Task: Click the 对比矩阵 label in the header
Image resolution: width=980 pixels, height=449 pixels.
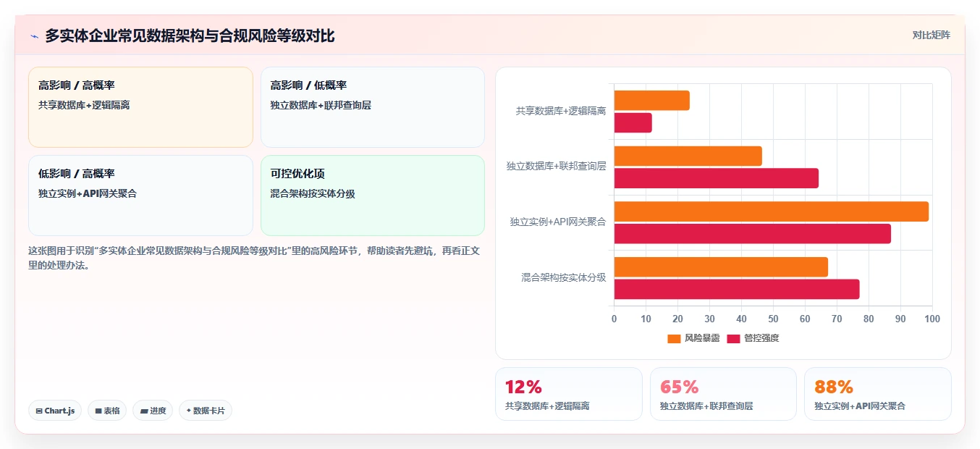Action: (x=932, y=35)
